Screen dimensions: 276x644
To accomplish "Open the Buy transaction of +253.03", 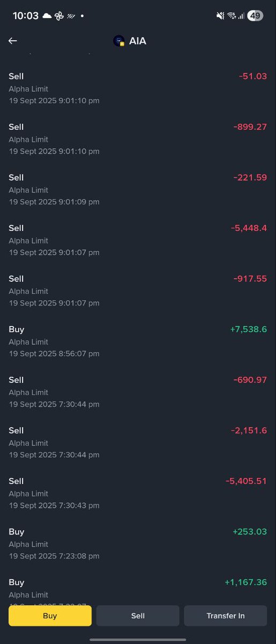I will click(x=138, y=544).
